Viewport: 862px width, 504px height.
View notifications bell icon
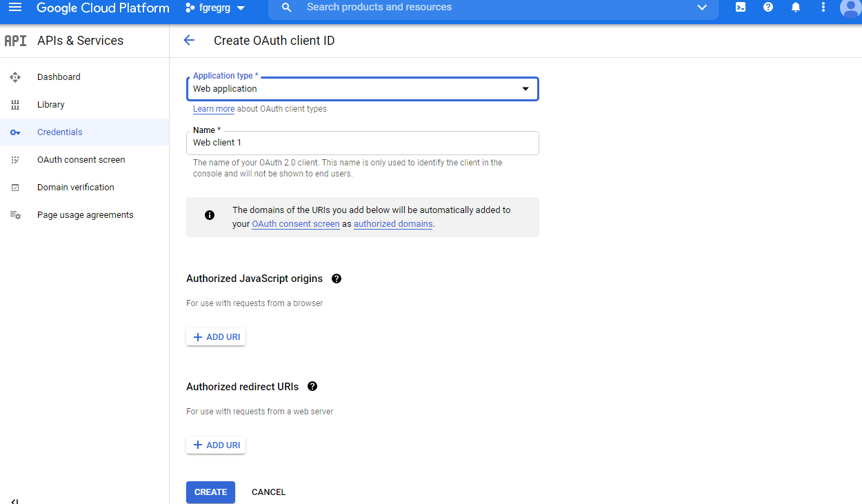[x=796, y=8]
